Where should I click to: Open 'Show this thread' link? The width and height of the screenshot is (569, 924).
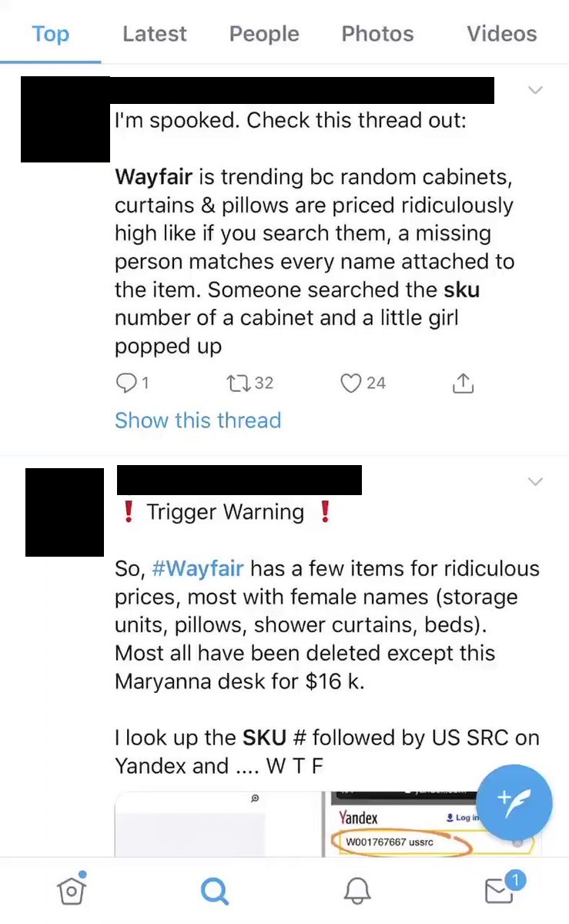198,420
